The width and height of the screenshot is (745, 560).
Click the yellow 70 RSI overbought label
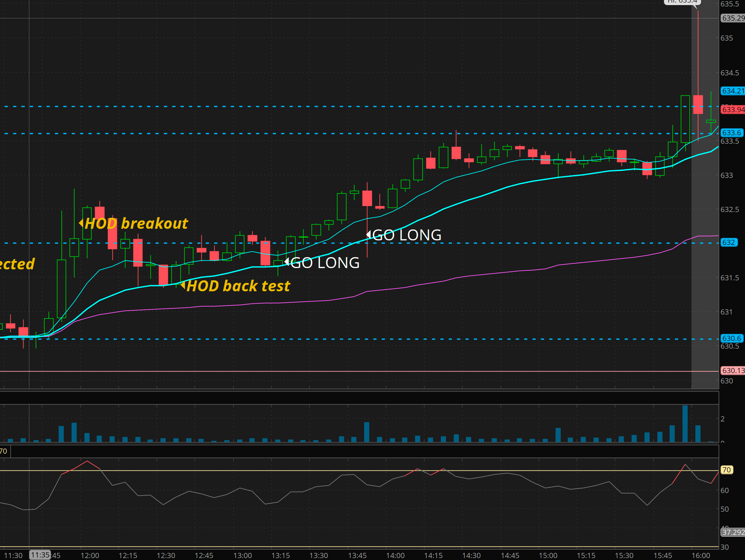[x=727, y=470]
